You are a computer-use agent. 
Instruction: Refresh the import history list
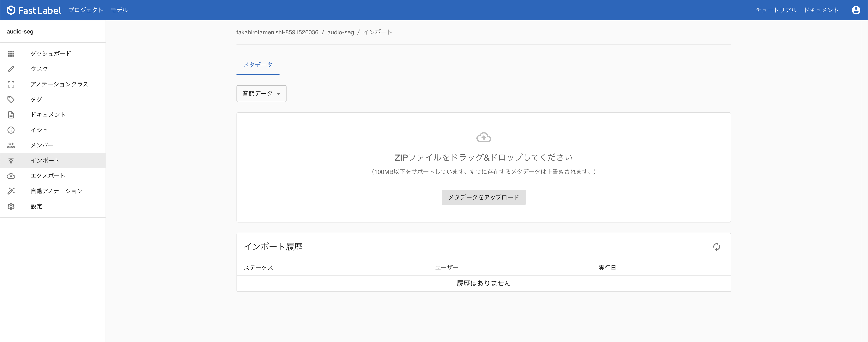pyautogui.click(x=716, y=247)
